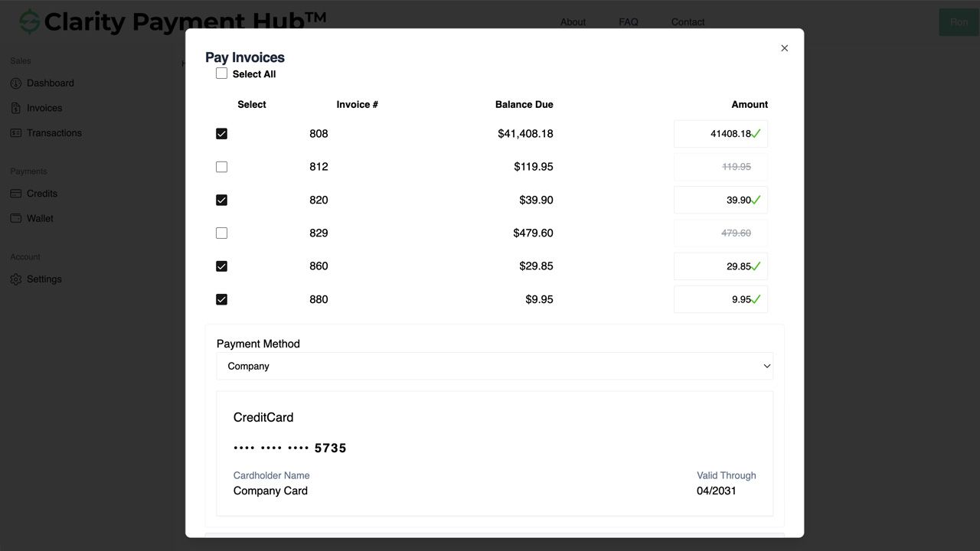Viewport: 980px width, 551px height.
Task: Switch to the FAQ section
Action: tap(628, 22)
